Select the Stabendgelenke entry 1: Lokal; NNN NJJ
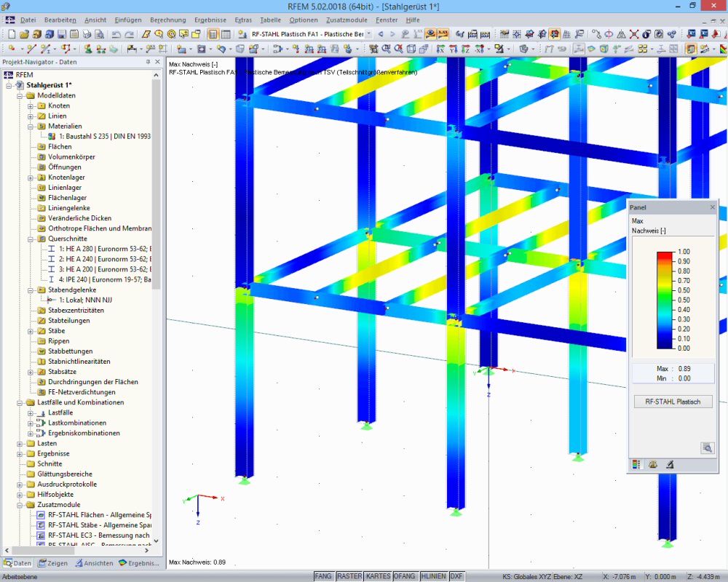 pyautogui.click(x=80, y=300)
